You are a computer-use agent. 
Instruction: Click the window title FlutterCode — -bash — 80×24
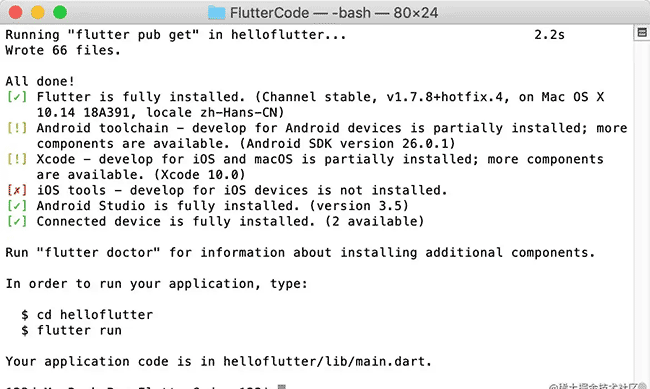pyautogui.click(x=334, y=13)
